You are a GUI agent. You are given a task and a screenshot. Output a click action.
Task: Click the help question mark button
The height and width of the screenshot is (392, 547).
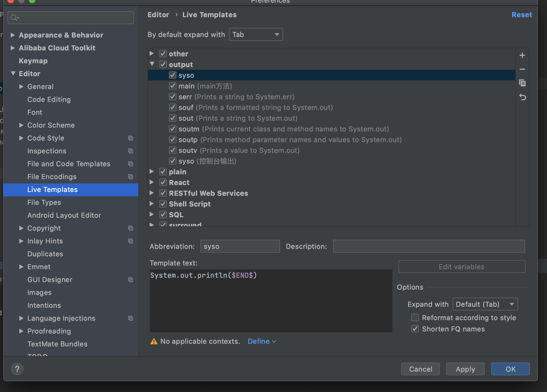17,369
